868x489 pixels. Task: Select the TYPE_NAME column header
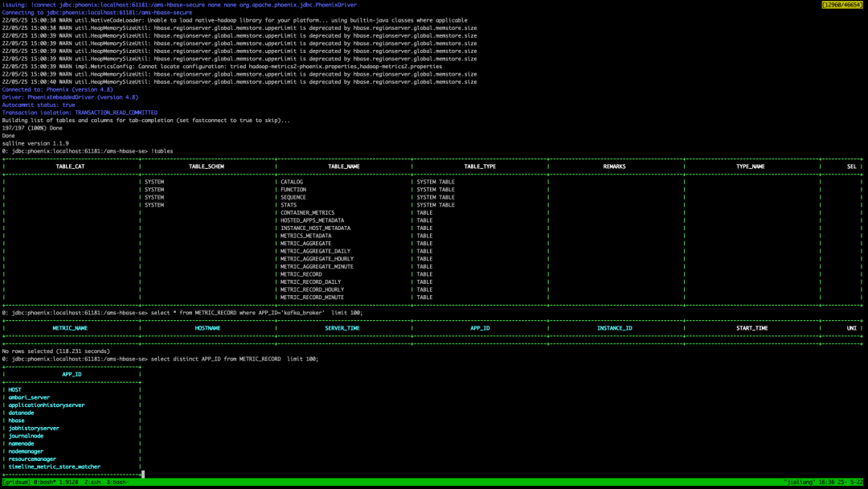[x=751, y=166]
